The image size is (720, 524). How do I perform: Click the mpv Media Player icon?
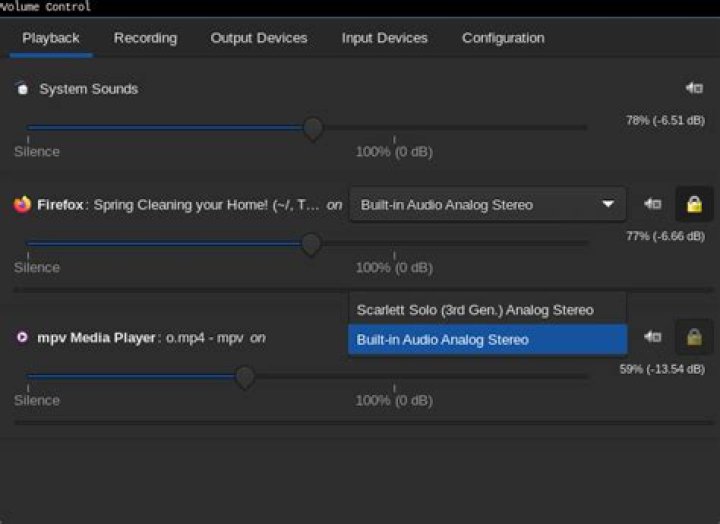22,337
